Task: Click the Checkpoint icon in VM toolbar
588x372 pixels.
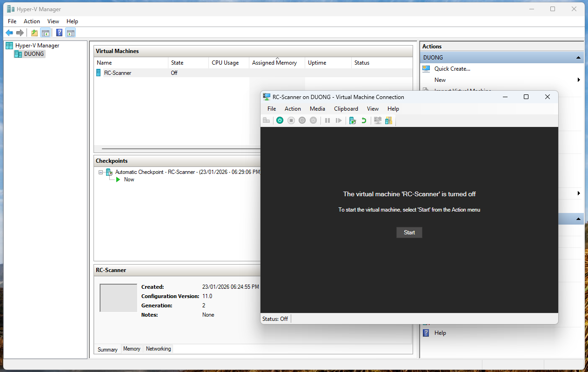Action: (353, 120)
